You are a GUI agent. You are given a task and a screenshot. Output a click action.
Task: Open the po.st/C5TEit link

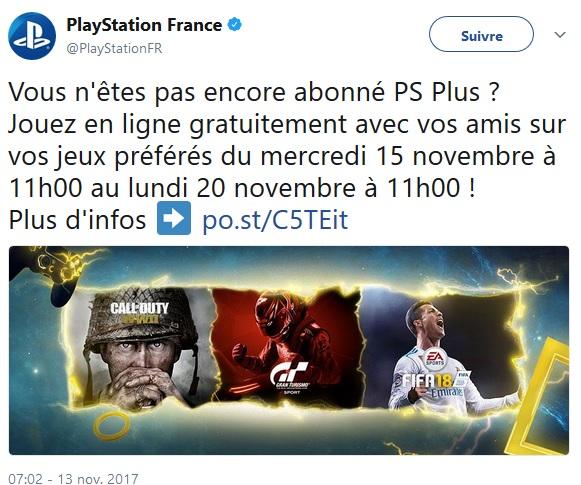click(x=275, y=220)
